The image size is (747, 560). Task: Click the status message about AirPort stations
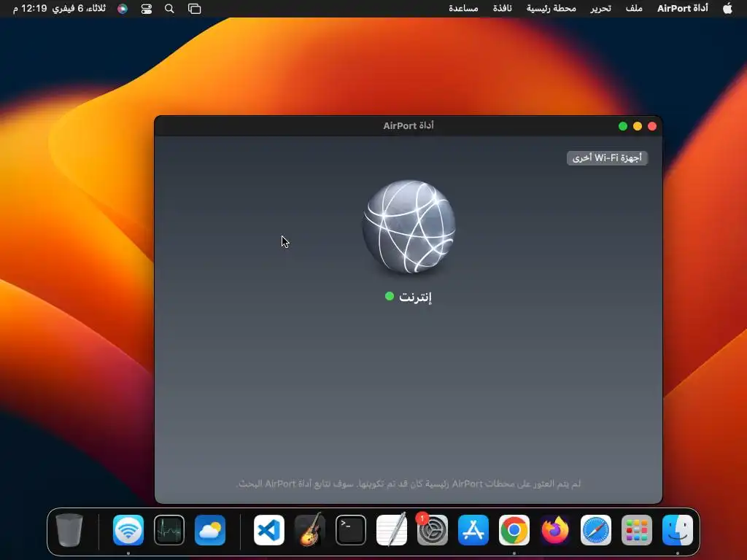click(x=409, y=484)
